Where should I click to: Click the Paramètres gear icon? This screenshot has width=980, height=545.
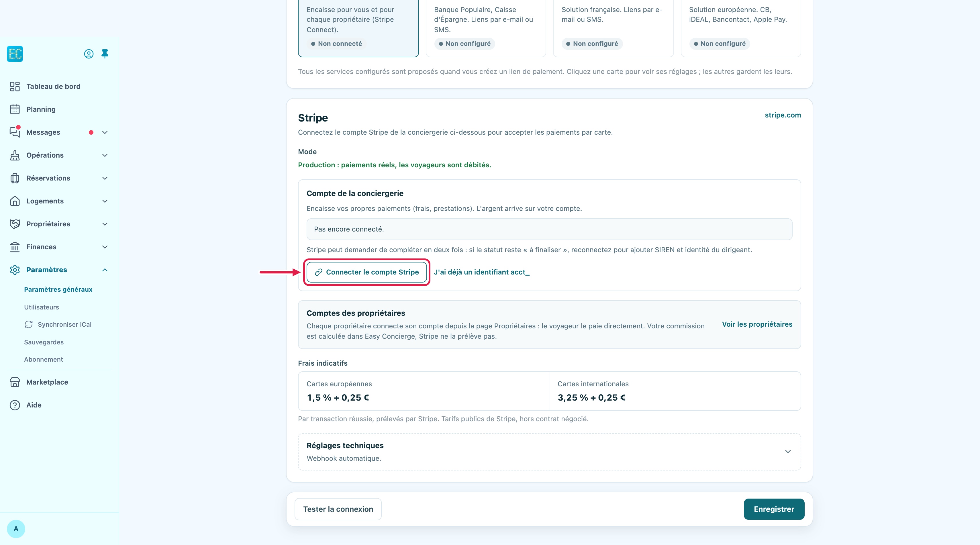pyautogui.click(x=15, y=270)
